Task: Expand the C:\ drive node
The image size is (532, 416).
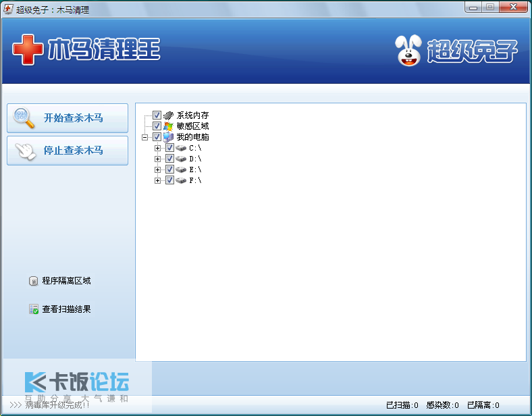Action: [157, 149]
